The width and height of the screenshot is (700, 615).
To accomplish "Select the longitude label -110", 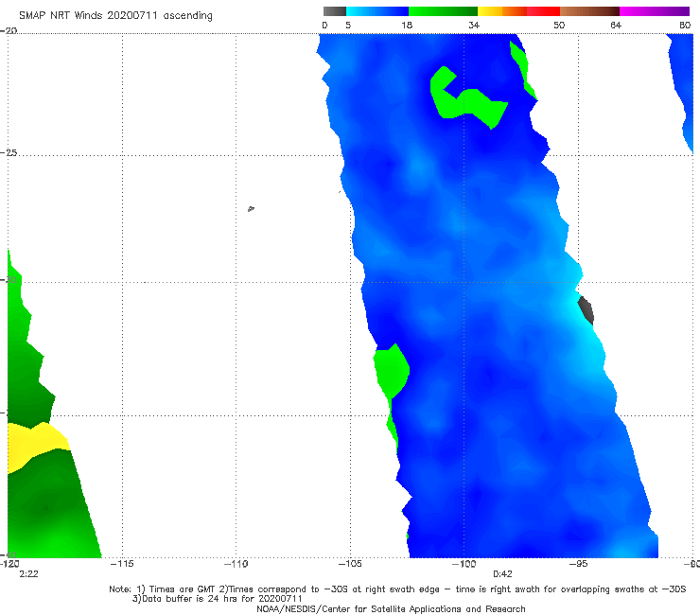I will pos(236,564).
